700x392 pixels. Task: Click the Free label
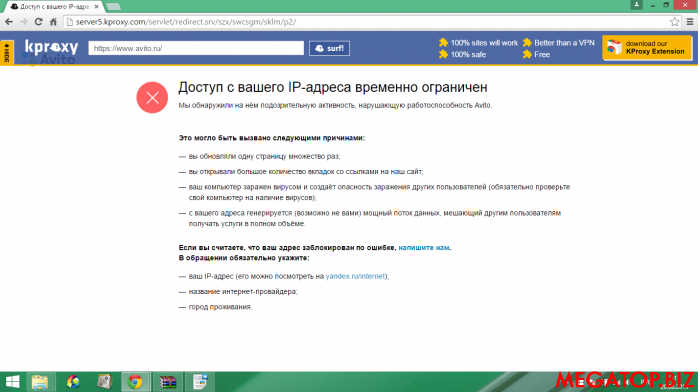542,54
